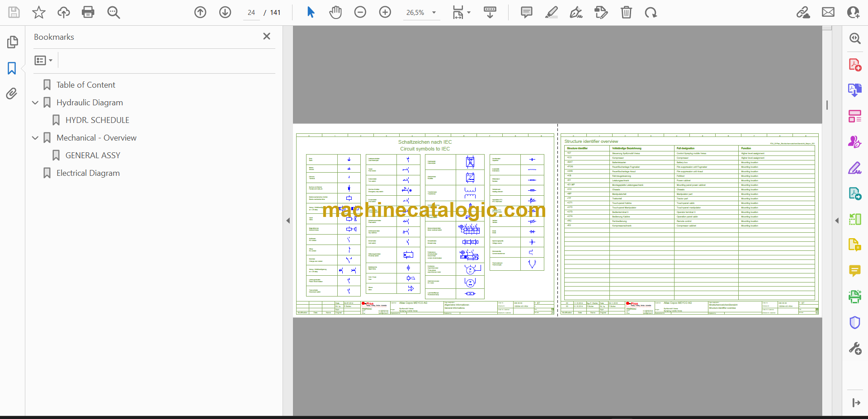868x419 pixels.
Task: Print the document
Action: click(x=88, y=12)
